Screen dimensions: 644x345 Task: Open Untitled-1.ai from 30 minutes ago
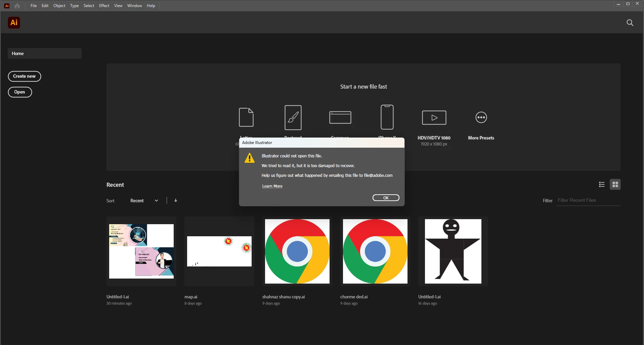[x=141, y=251]
